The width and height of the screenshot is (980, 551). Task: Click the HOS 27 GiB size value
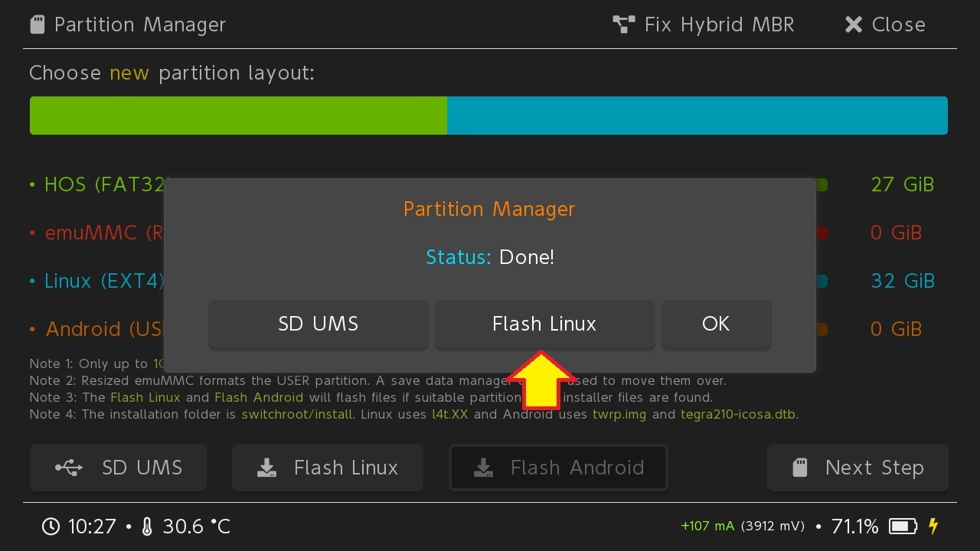903,184
